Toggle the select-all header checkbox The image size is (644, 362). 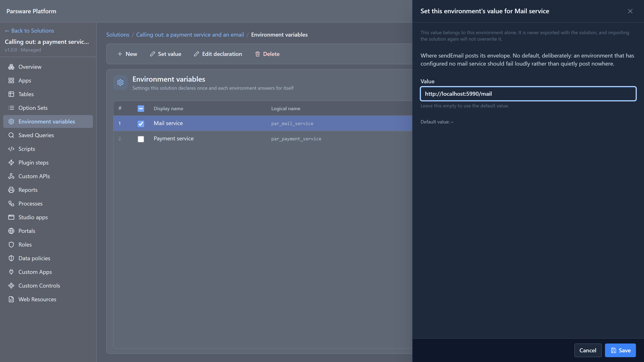[x=141, y=109]
